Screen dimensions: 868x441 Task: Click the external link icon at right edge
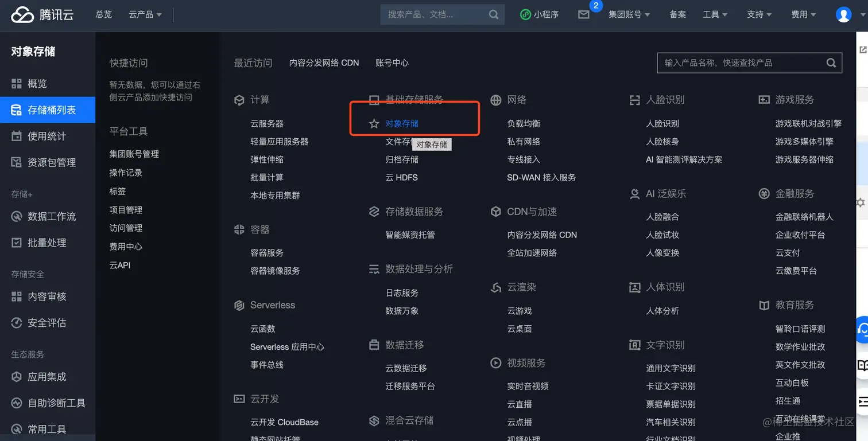tap(863, 50)
